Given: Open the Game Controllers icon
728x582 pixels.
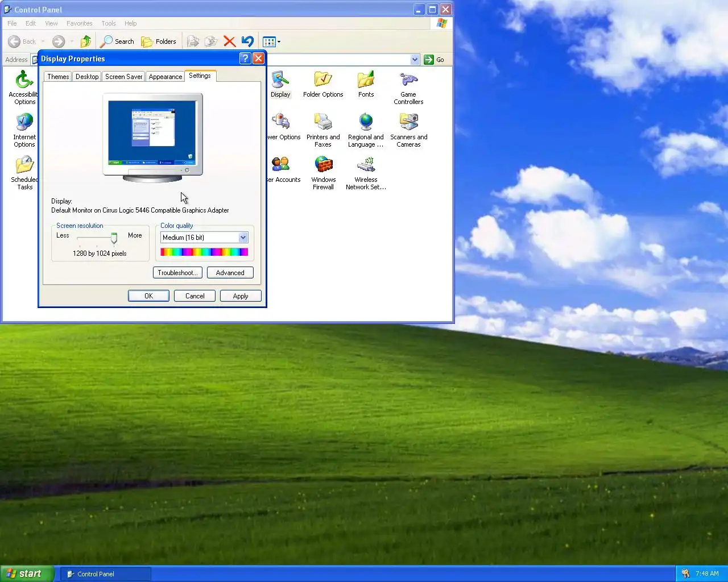Looking at the screenshot, I should tap(408, 88).
